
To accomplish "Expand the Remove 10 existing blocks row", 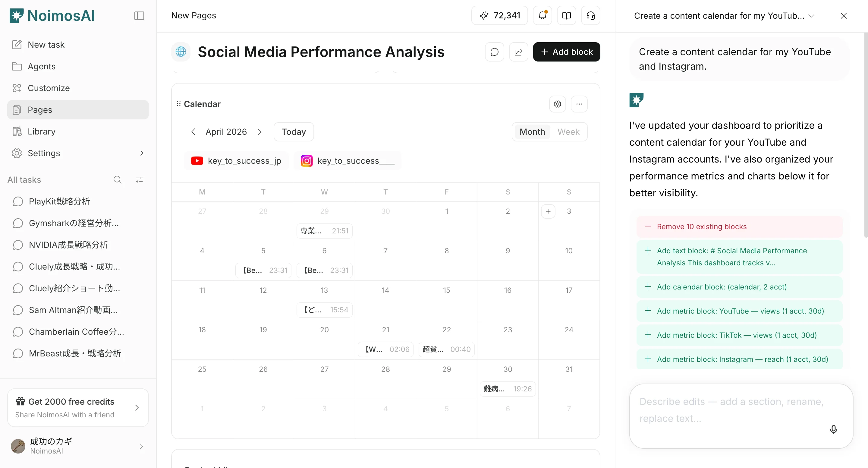I will [x=740, y=226].
